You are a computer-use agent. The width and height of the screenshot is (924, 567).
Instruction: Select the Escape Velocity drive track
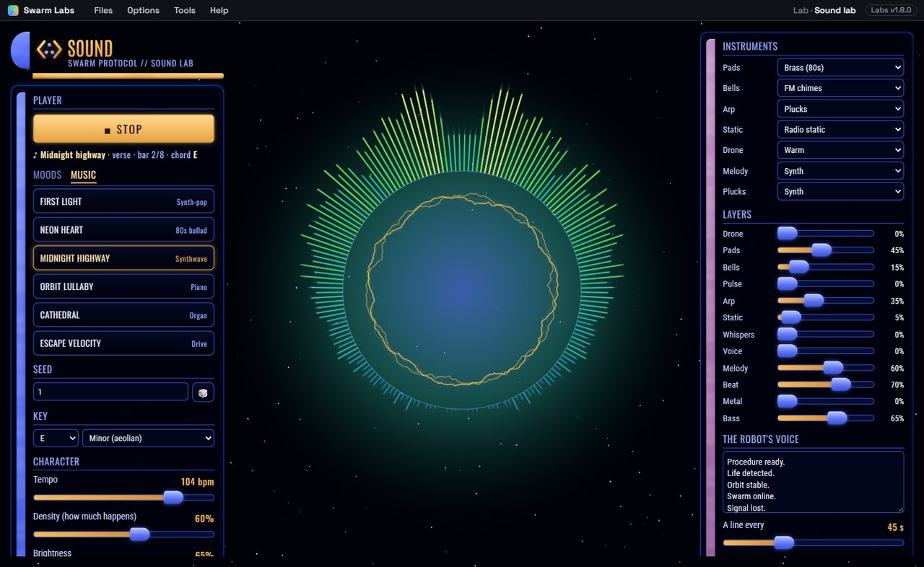(123, 343)
